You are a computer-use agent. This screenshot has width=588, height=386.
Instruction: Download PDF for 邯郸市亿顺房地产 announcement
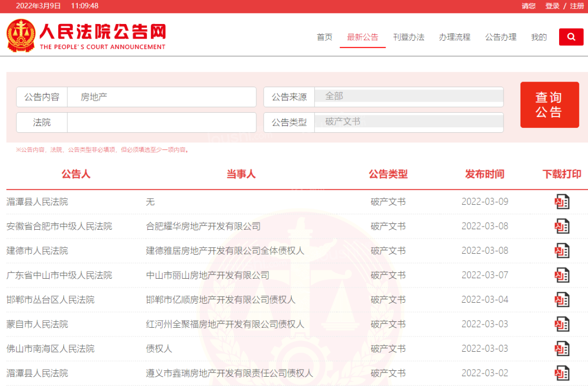pyautogui.click(x=562, y=300)
